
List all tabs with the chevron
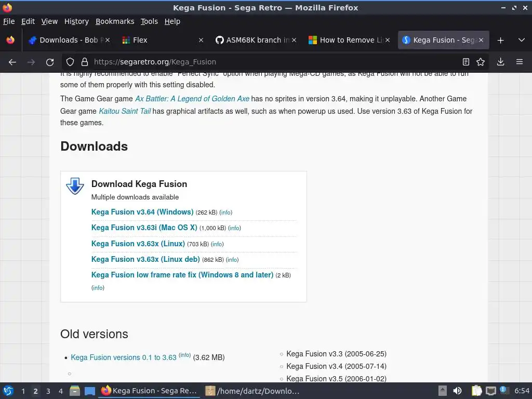(522, 40)
